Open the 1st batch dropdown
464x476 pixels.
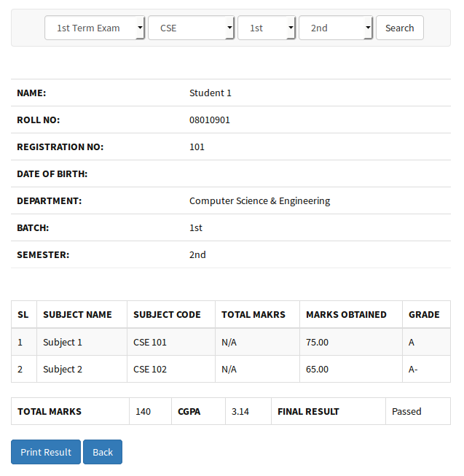click(x=266, y=28)
